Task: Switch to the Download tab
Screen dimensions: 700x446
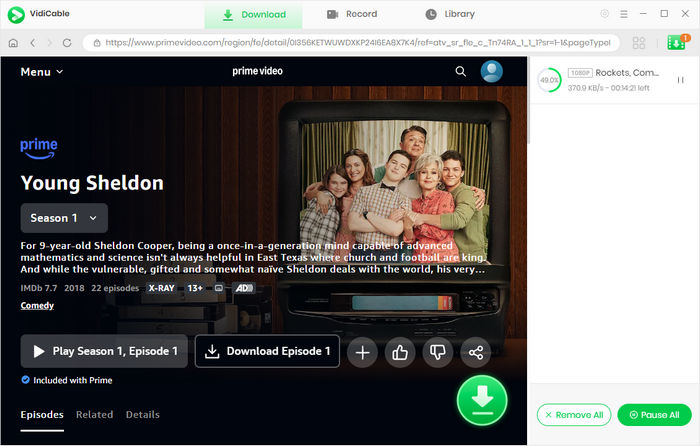Action: click(254, 15)
